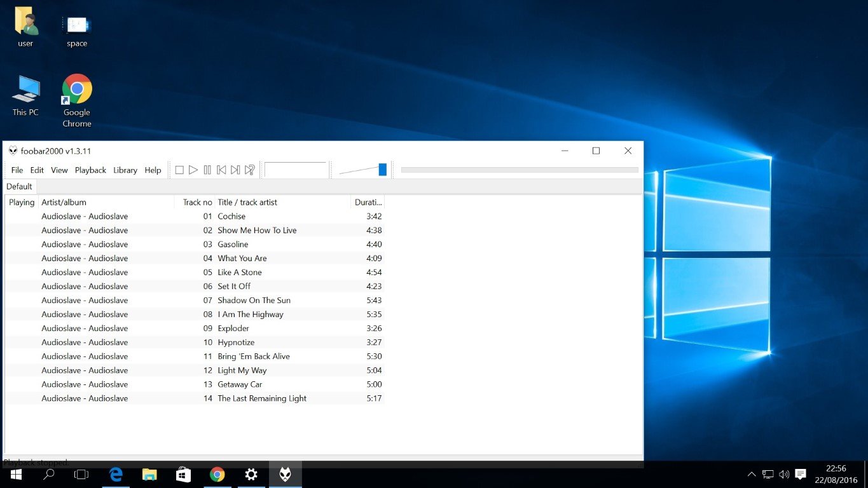Pause playback using the Pause icon

[x=207, y=170]
